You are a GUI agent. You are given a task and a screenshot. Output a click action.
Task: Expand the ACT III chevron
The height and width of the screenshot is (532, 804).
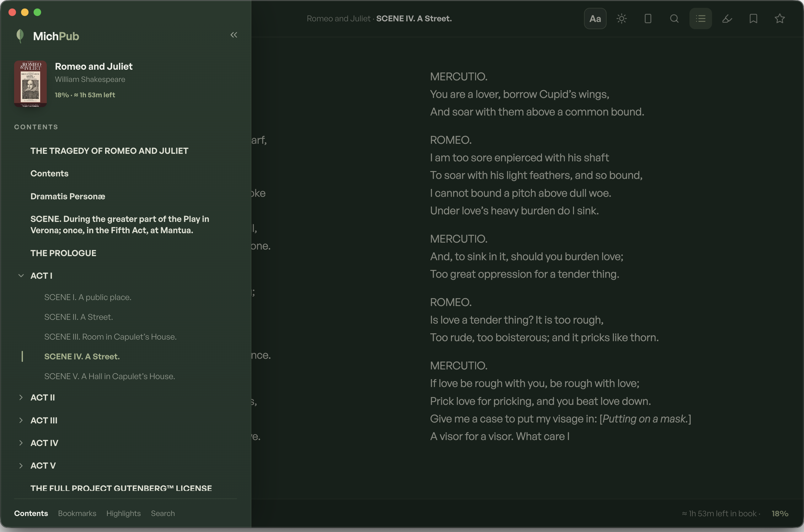coord(21,420)
